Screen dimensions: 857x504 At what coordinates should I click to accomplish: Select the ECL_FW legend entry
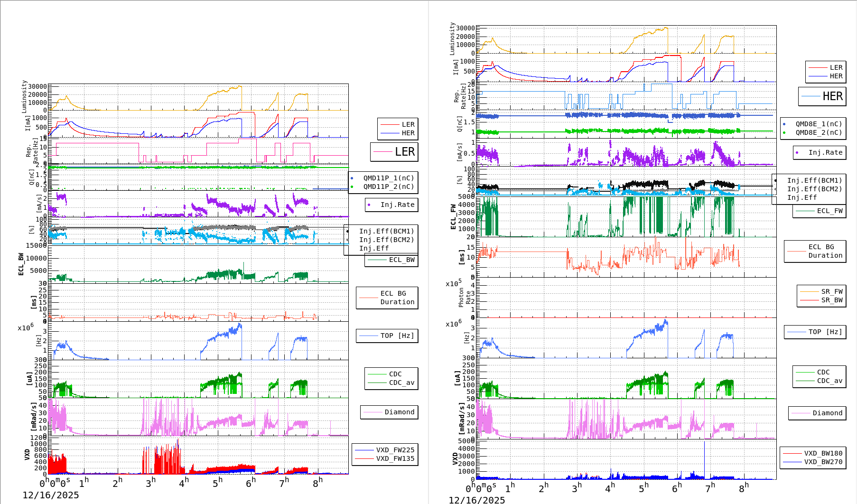coord(819,211)
